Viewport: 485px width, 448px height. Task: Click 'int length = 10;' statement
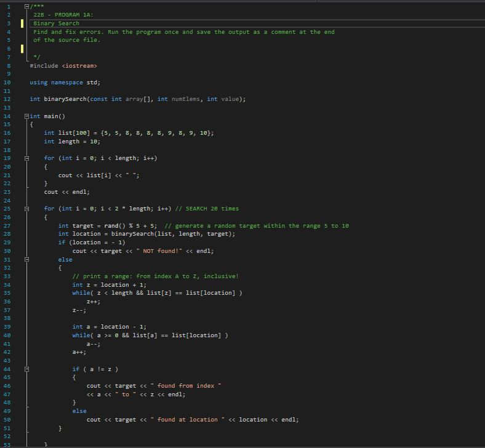(x=72, y=142)
